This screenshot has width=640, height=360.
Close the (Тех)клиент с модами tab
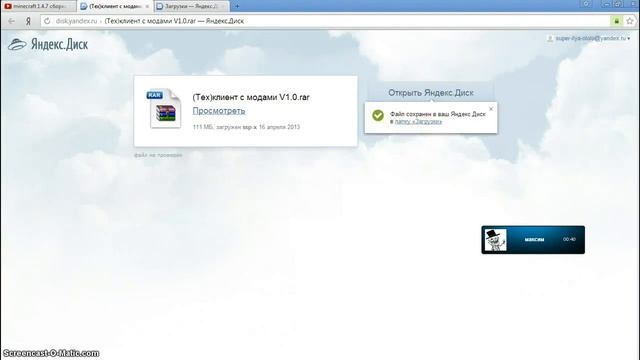pyautogui.click(x=147, y=7)
